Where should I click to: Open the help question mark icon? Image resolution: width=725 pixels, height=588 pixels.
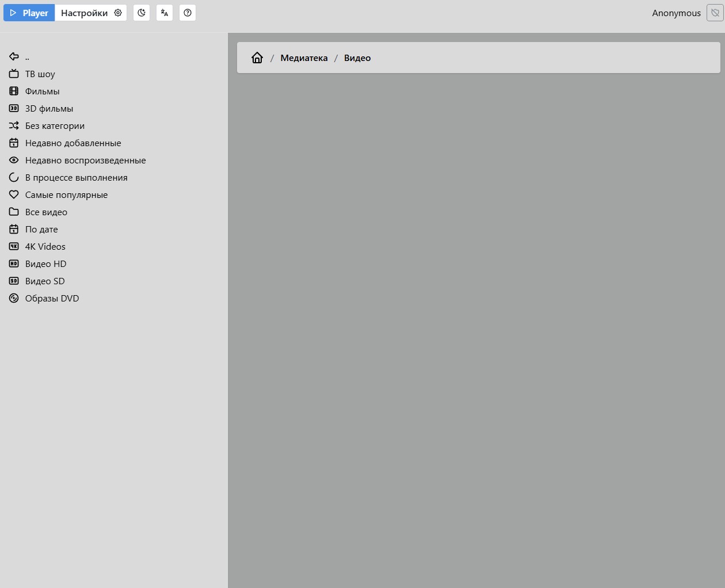188,13
